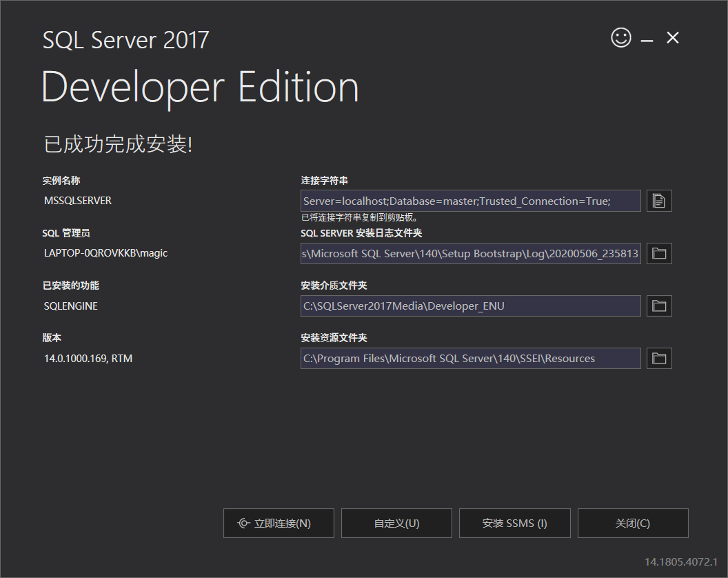This screenshot has width=728, height=578.
Task: Click the 自定义(U) button
Action: point(396,524)
